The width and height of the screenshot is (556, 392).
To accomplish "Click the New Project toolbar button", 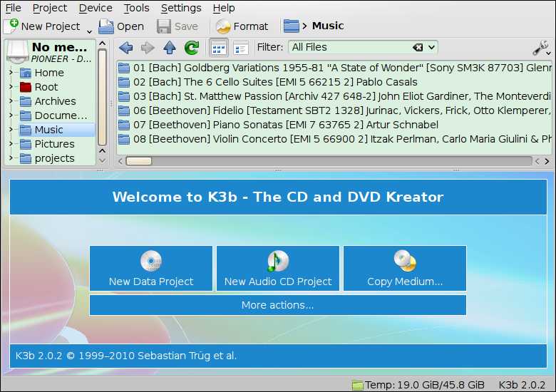I will (x=43, y=26).
